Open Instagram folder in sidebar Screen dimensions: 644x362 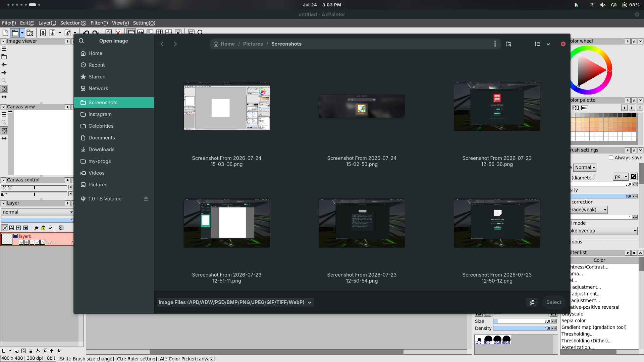(x=114, y=114)
